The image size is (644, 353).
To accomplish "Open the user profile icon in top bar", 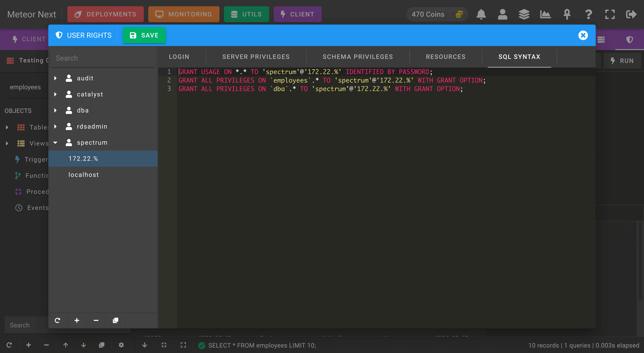I will 502,14.
